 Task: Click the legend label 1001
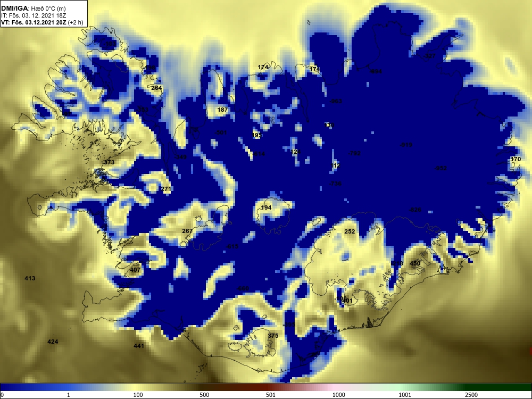point(405,395)
